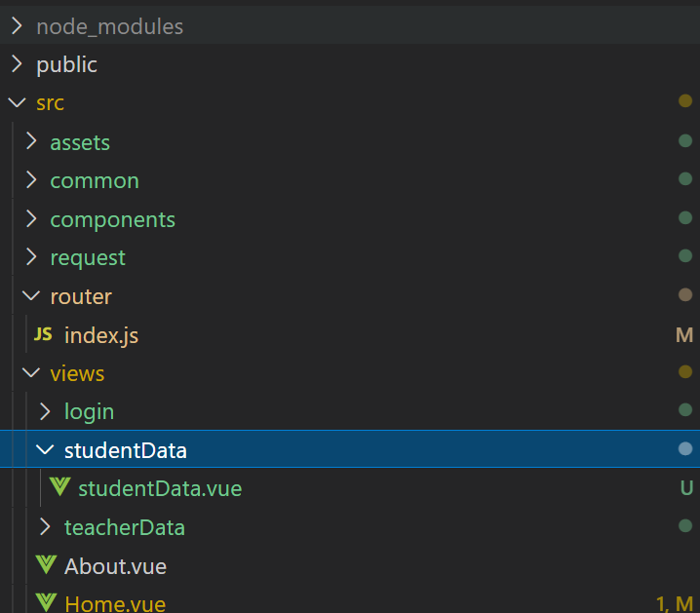
Task: Collapse the views folder
Action: tap(31, 372)
